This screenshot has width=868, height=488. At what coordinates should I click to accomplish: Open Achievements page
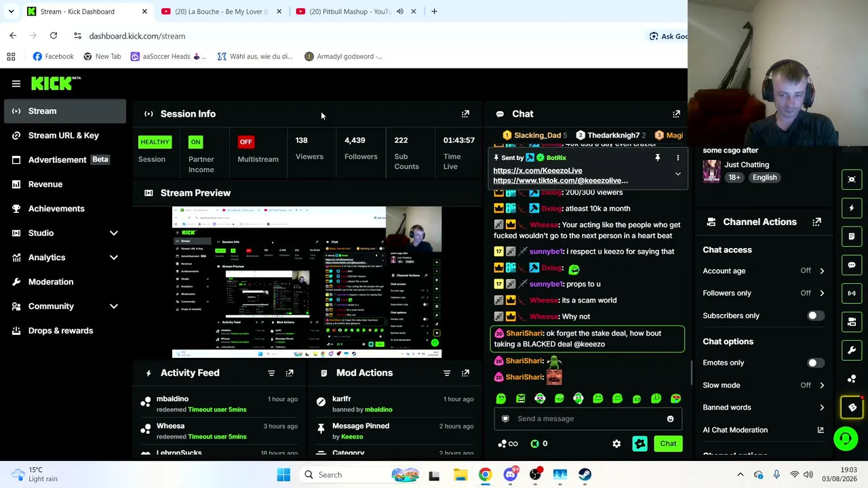tap(65, 209)
